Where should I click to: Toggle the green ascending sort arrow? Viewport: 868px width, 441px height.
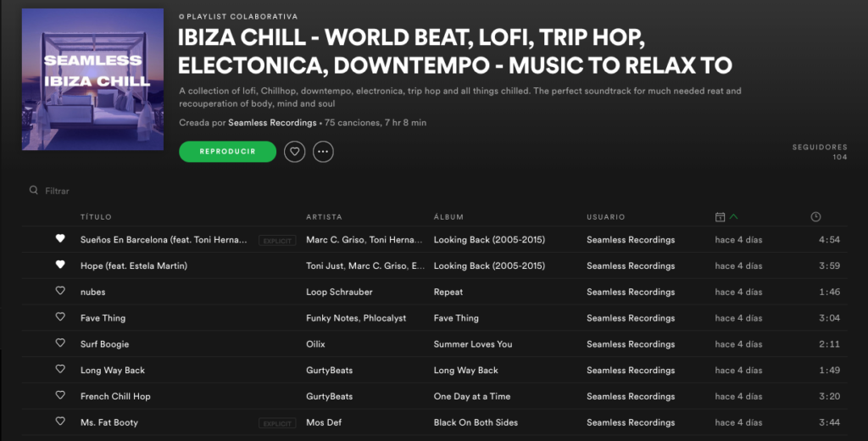733,216
